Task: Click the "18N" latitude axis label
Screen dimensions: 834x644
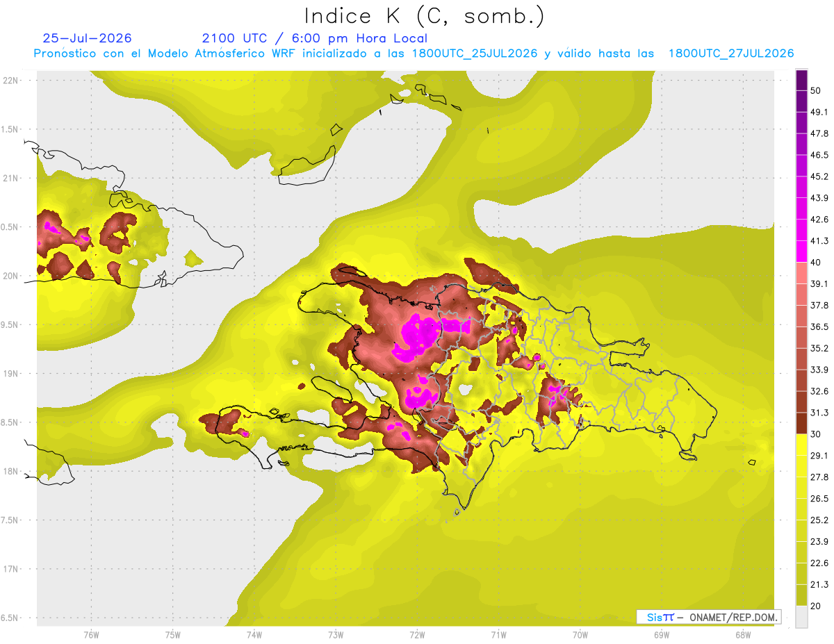Action: tap(10, 472)
